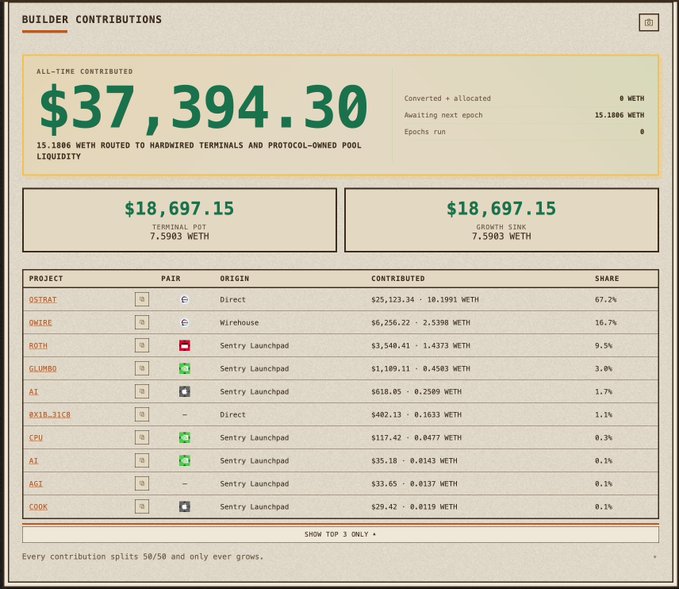This screenshot has height=589, width=679.
Task: Click the camera snapshot icon
Action: pyautogui.click(x=648, y=23)
